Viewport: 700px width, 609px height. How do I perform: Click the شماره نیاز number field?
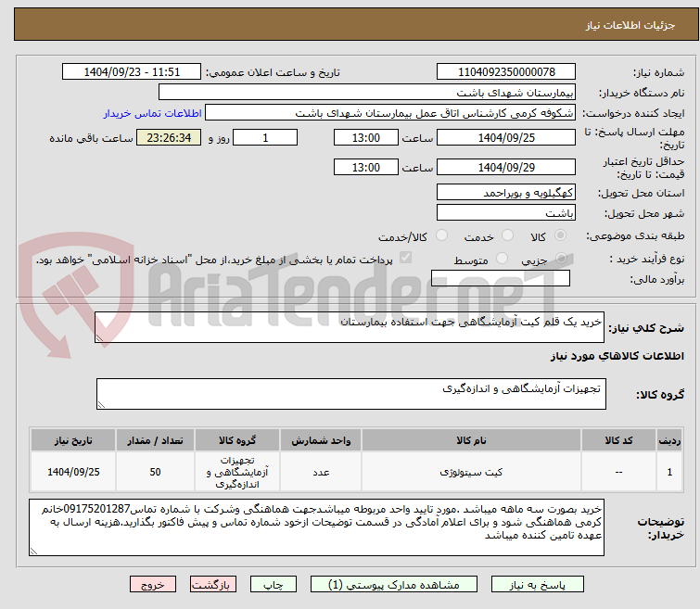(x=506, y=72)
